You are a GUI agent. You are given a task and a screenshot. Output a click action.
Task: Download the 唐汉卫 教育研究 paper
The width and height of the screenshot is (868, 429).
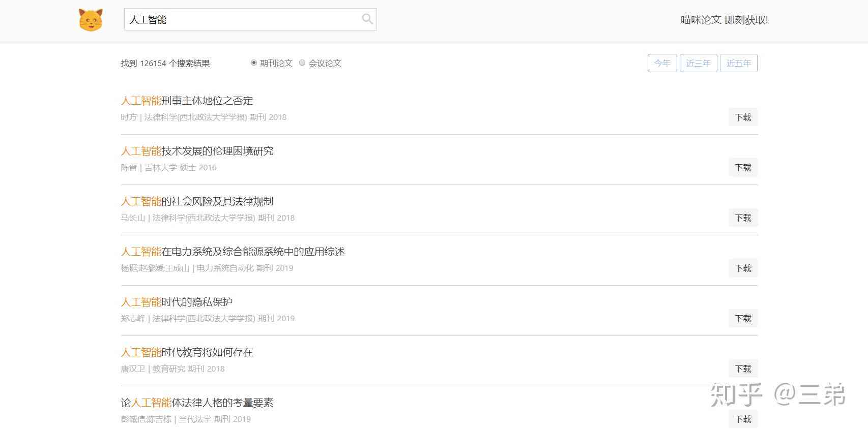743,369
